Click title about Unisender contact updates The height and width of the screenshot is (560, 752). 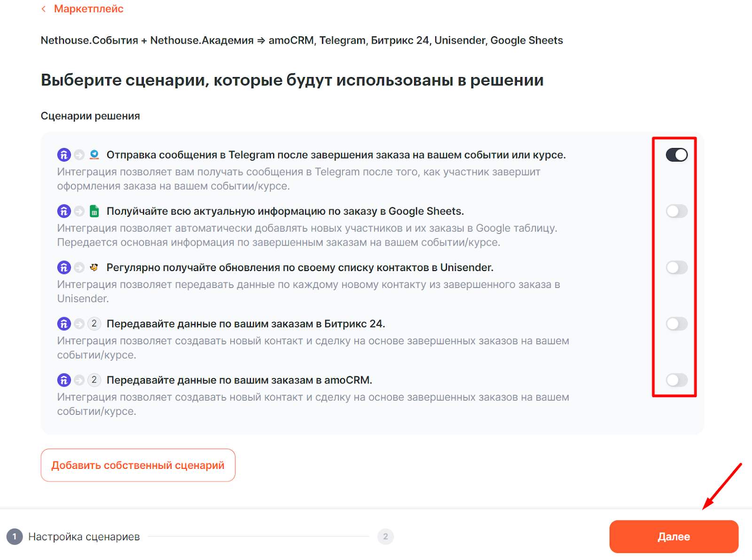pos(300,267)
